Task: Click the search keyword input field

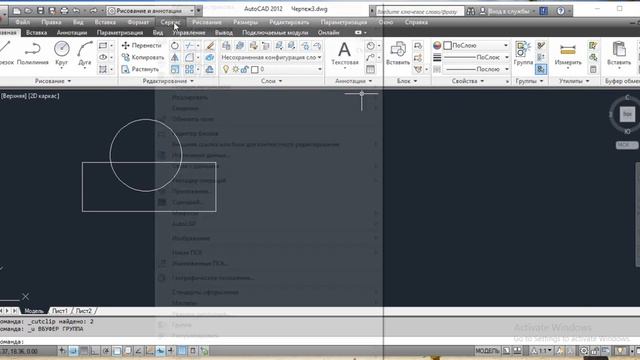Action: tap(420, 11)
